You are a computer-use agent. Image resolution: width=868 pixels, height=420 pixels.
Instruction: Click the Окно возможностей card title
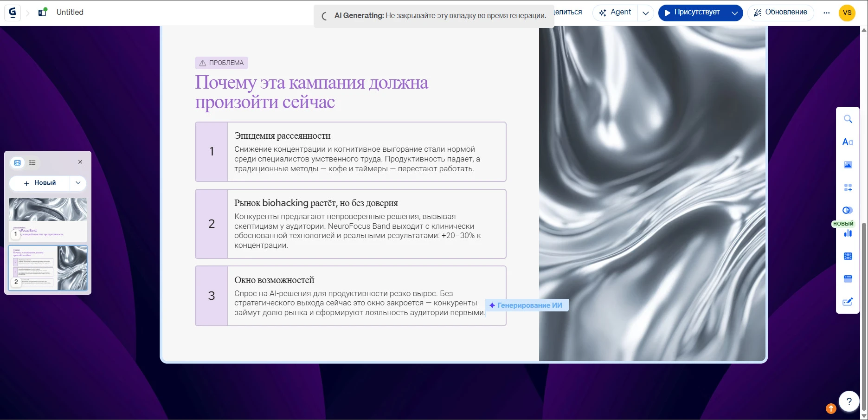tap(274, 280)
